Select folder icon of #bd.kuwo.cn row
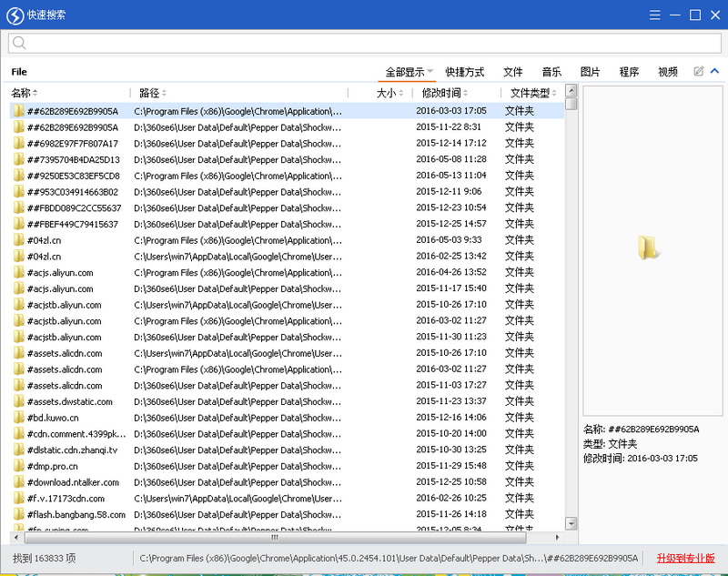 pyautogui.click(x=18, y=418)
